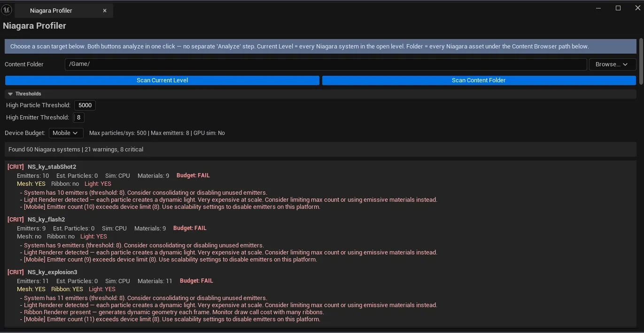644x333 pixels.
Task: Click 'Mesh: no' under NS_ky_flash2
Action: (29, 237)
